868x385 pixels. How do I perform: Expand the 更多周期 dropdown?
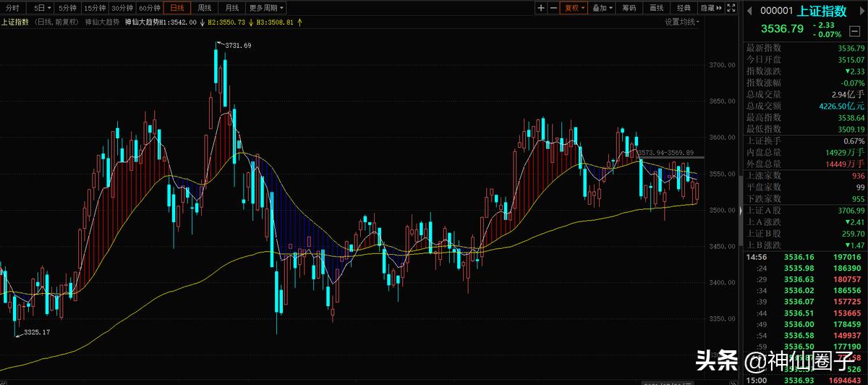(x=266, y=8)
